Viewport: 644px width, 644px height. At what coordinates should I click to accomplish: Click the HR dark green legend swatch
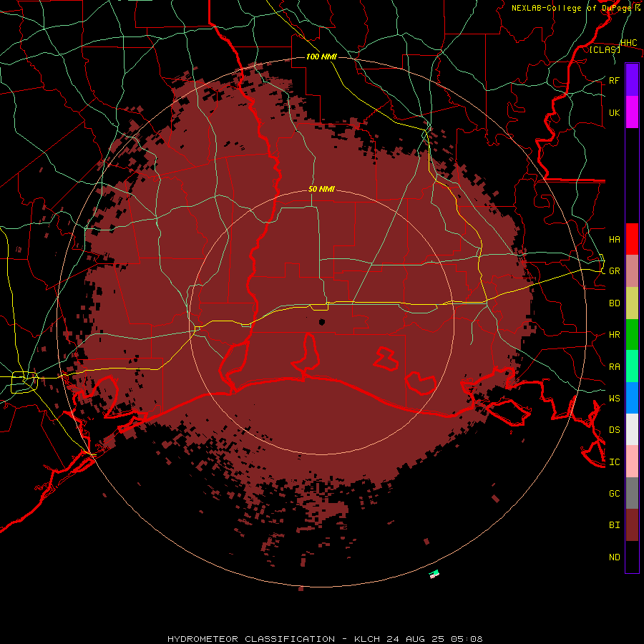click(x=632, y=334)
